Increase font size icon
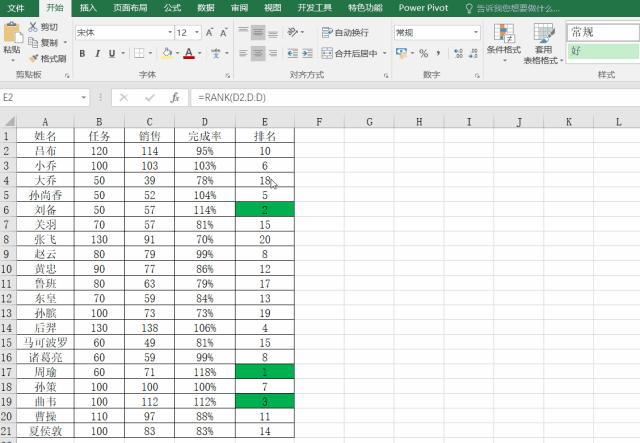The image size is (640, 443). tap(209, 33)
